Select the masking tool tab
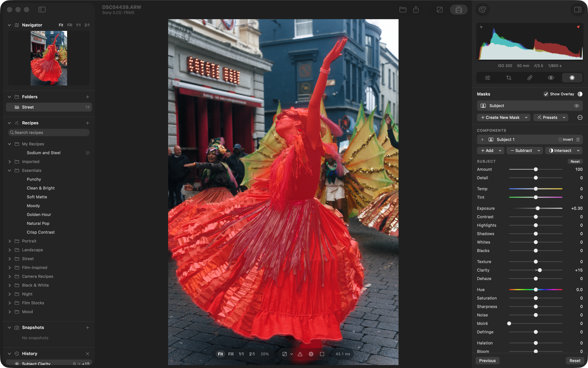 pyautogui.click(x=572, y=78)
